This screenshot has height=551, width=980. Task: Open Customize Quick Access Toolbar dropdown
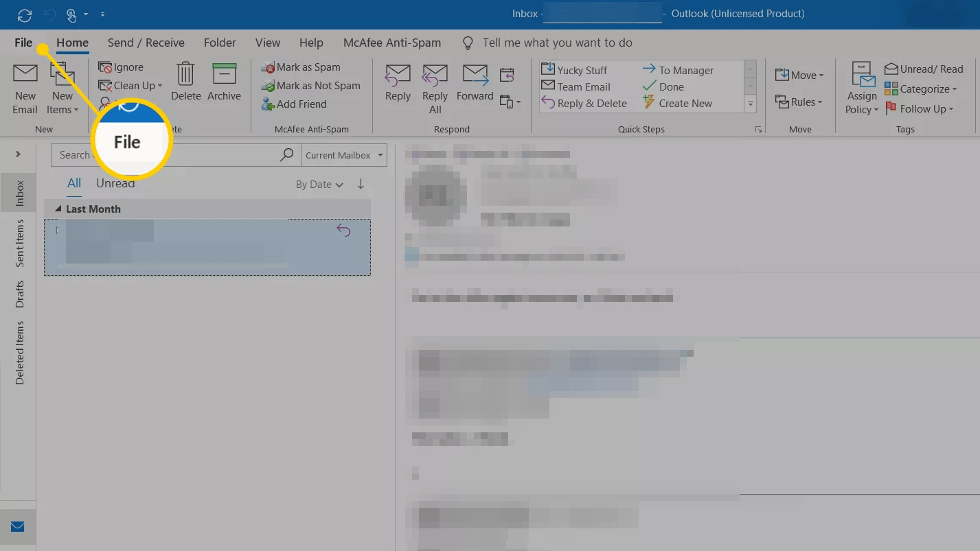coord(102,14)
